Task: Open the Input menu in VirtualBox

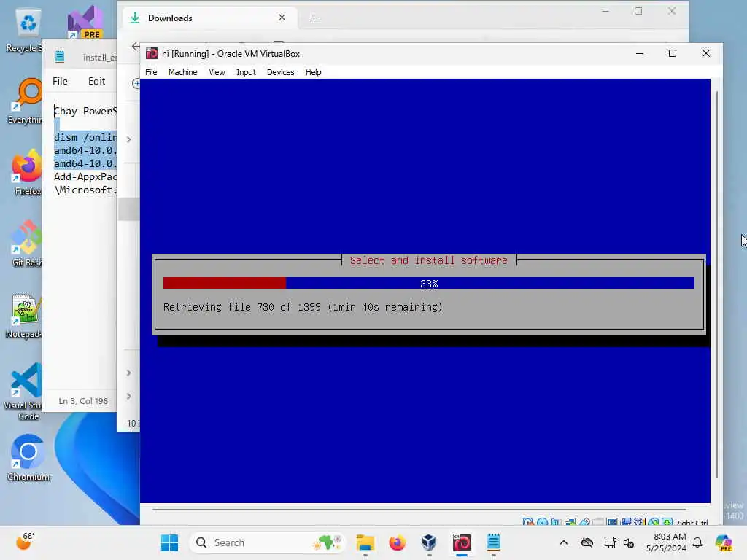Action: pos(246,72)
